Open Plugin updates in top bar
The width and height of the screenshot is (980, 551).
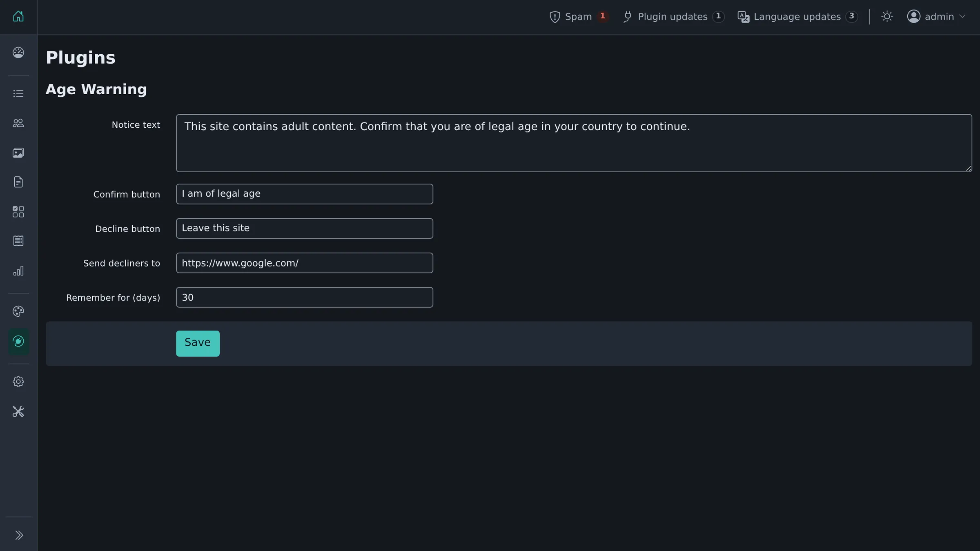click(674, 17)
